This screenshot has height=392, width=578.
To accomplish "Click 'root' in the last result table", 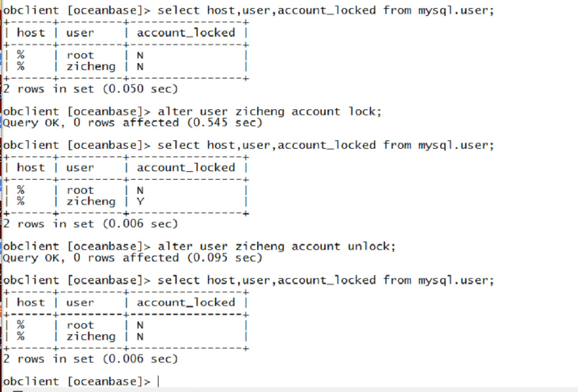I will click(x=80, y=325).
